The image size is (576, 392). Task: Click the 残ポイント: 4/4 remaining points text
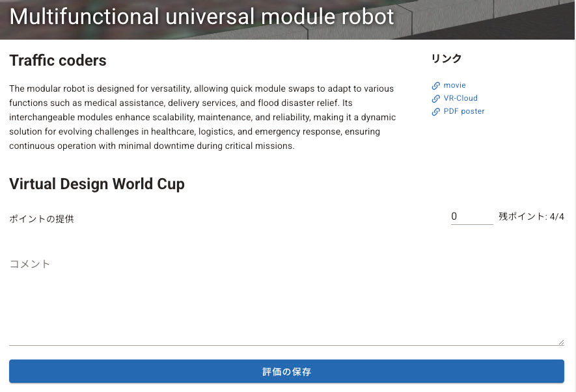531,216
